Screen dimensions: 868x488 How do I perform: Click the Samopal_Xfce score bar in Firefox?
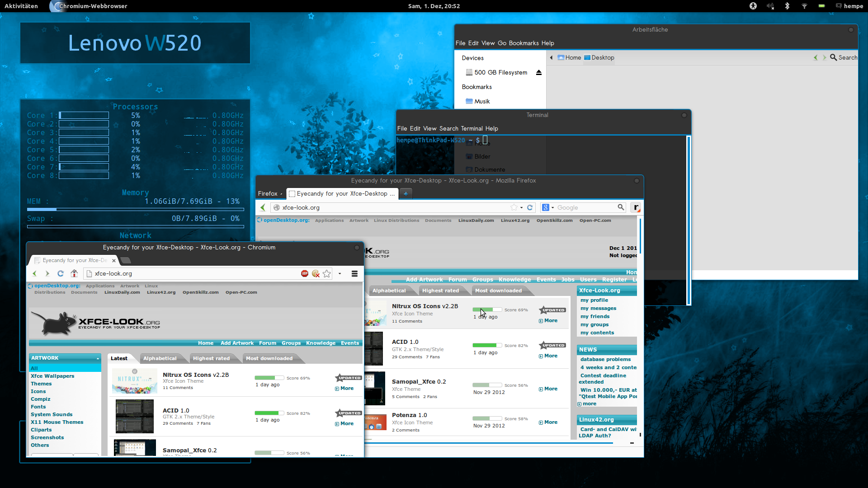click(x=487, y=385)
